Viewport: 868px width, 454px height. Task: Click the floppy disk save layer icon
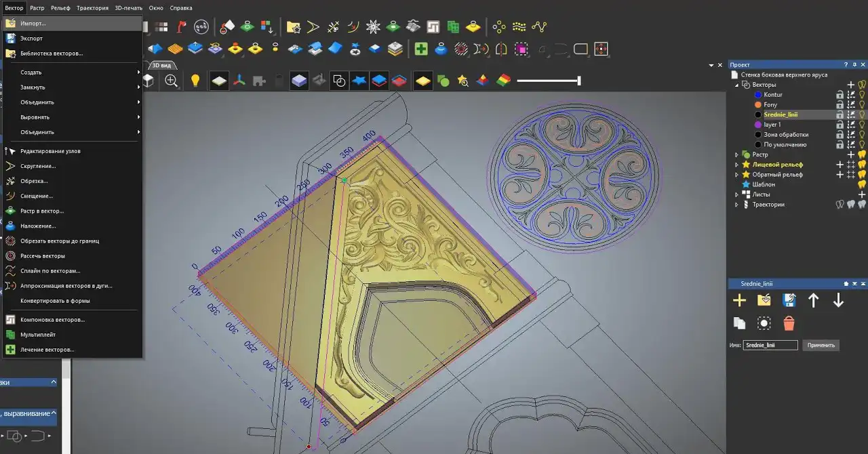[x=789, y=300]
